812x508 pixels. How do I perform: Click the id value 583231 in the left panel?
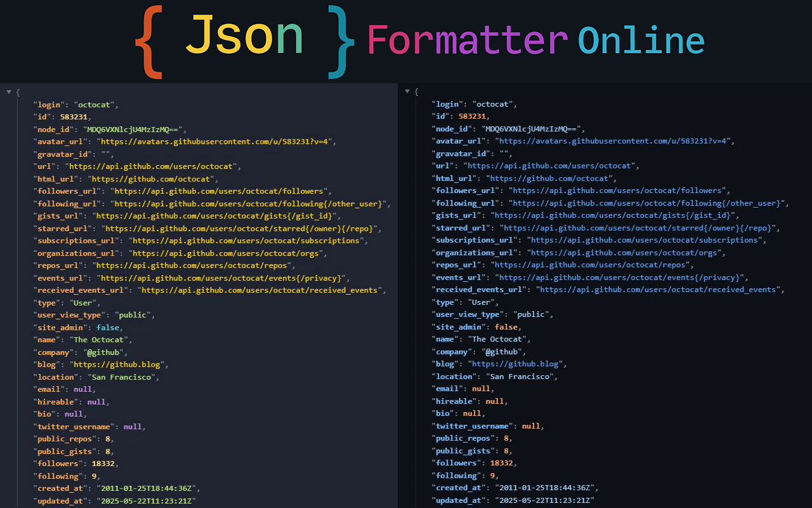click(x=74, y=117)
